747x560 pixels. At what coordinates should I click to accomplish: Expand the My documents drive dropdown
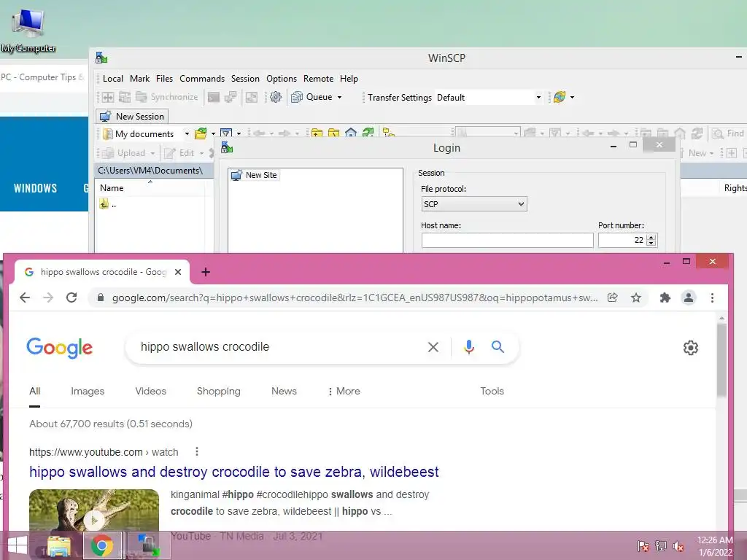(187, 134)
